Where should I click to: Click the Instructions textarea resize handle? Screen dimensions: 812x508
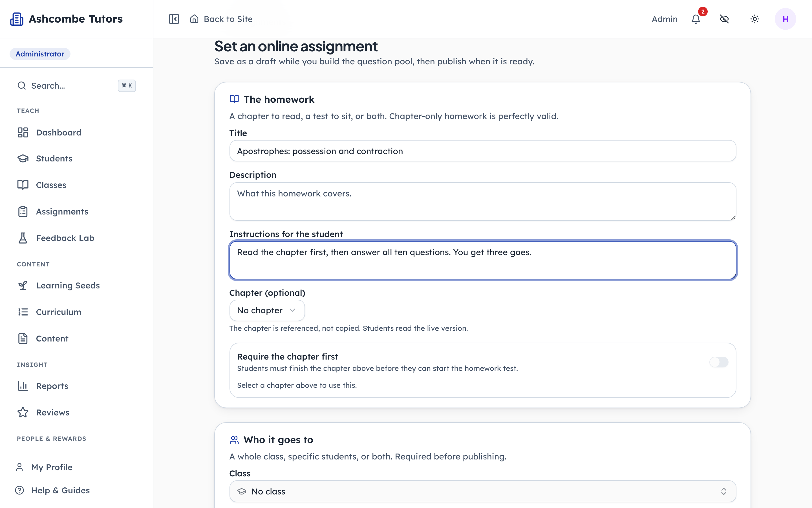pyautogui.click(x=733, y=276)
